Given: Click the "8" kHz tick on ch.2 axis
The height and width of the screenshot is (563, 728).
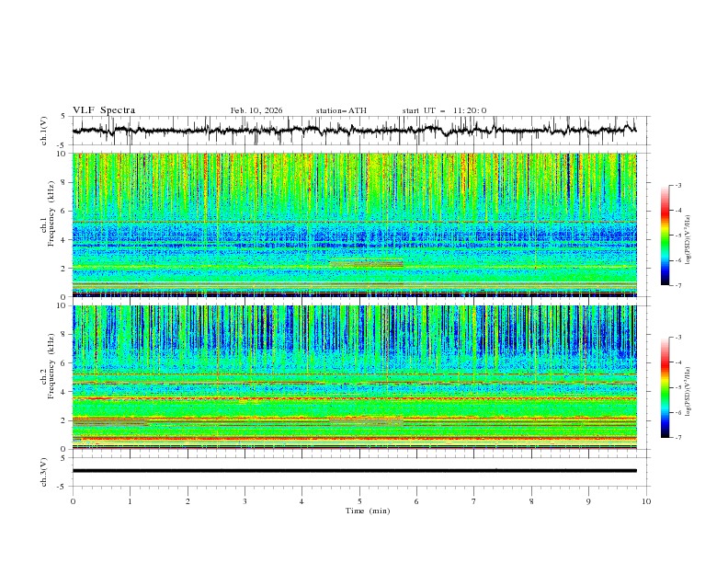Looking at the screenshot, I should (x=63, y=335).
